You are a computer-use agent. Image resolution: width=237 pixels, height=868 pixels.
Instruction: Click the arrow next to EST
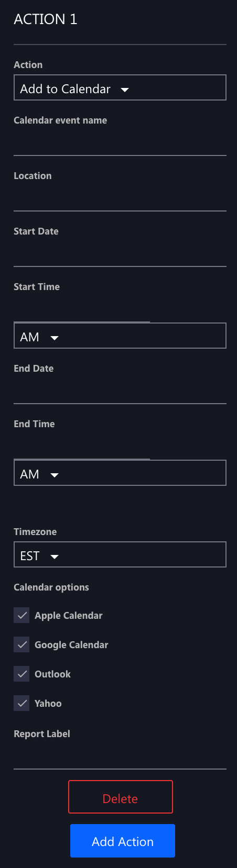pos(55,557)
